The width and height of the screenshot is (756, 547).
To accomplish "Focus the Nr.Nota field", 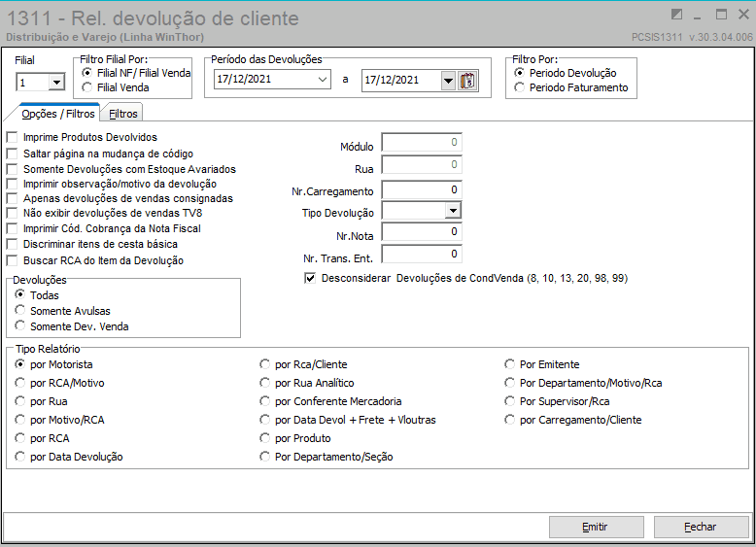I will click(422, 232).
